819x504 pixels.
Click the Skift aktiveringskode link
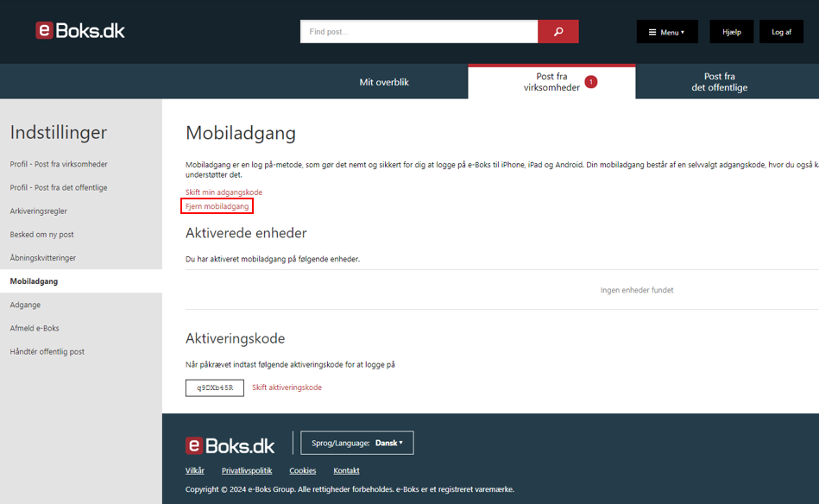(287, 387)
